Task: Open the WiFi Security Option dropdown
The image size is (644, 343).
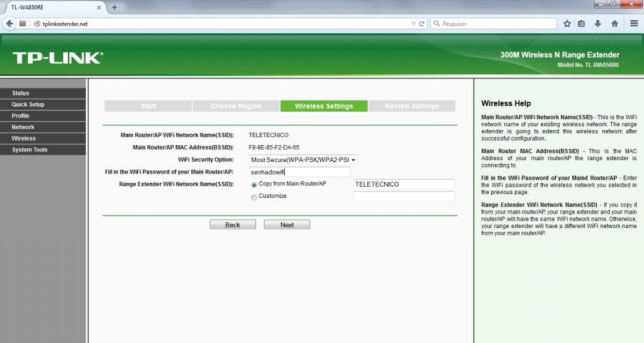Action: 303,160
